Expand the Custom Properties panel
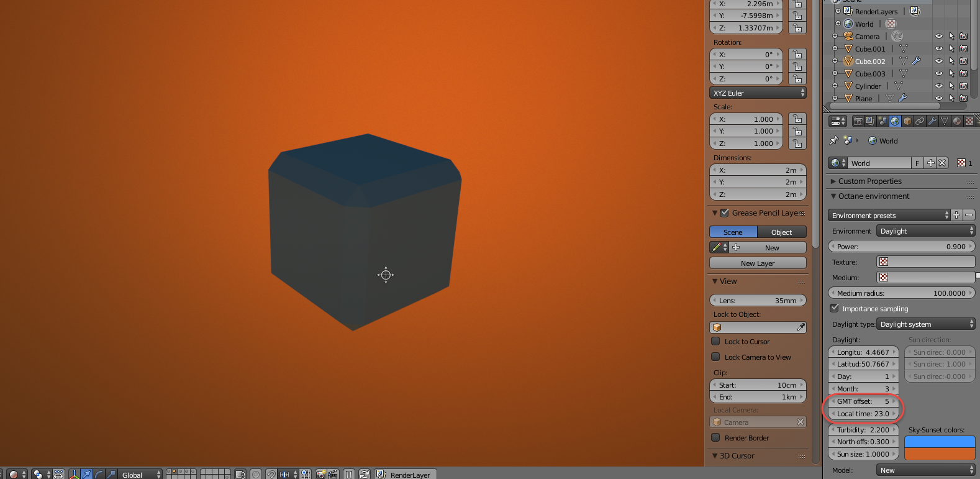 pos(833,181)
